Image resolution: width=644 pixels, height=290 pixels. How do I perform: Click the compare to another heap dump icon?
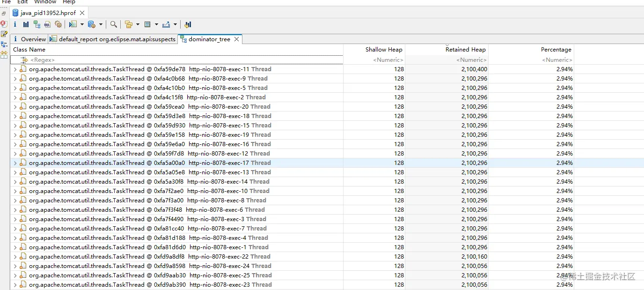tap(188, 24)
